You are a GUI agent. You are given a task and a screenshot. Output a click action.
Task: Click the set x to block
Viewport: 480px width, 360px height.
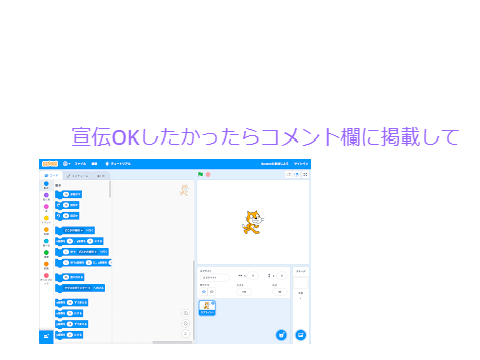click(x=69, y=313)
